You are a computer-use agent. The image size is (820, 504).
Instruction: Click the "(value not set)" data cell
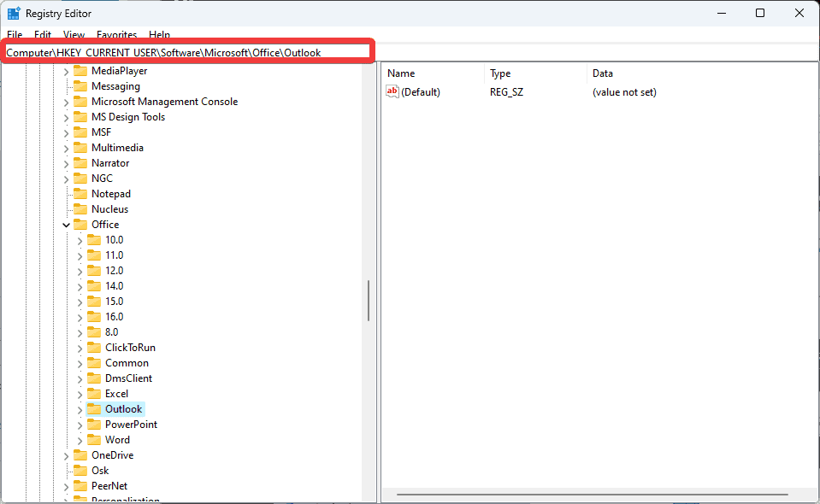[624, 92]
